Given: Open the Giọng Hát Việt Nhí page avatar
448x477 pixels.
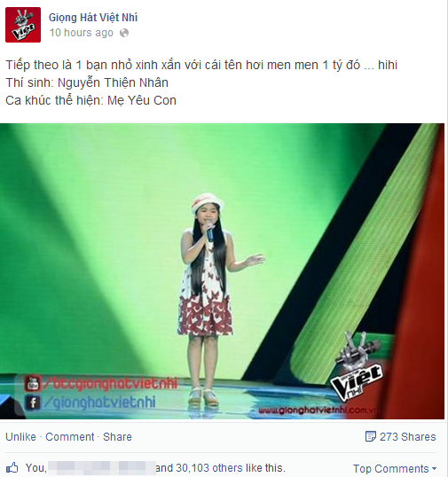Looking at the screenshot, I should [23, 25].
